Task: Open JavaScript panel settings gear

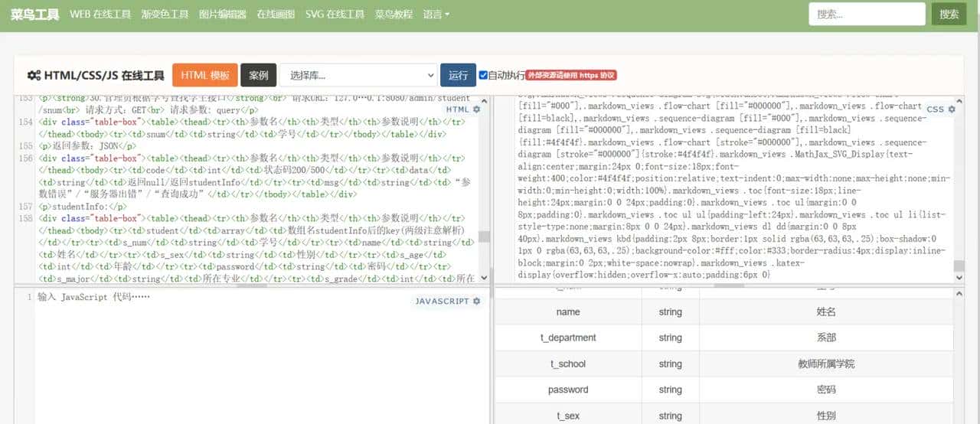Action: (x=477, y=302)
